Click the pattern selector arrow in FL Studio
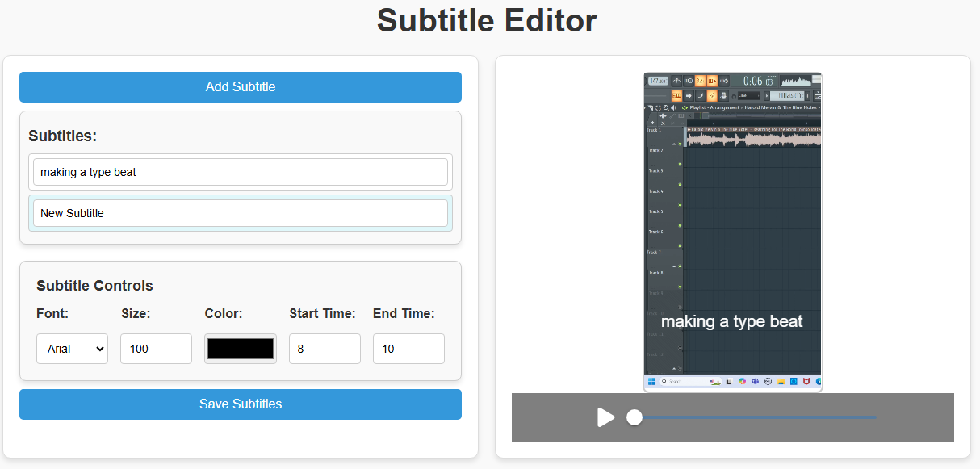This screenshot has height=469, width=980. click(x=767, y=95)
